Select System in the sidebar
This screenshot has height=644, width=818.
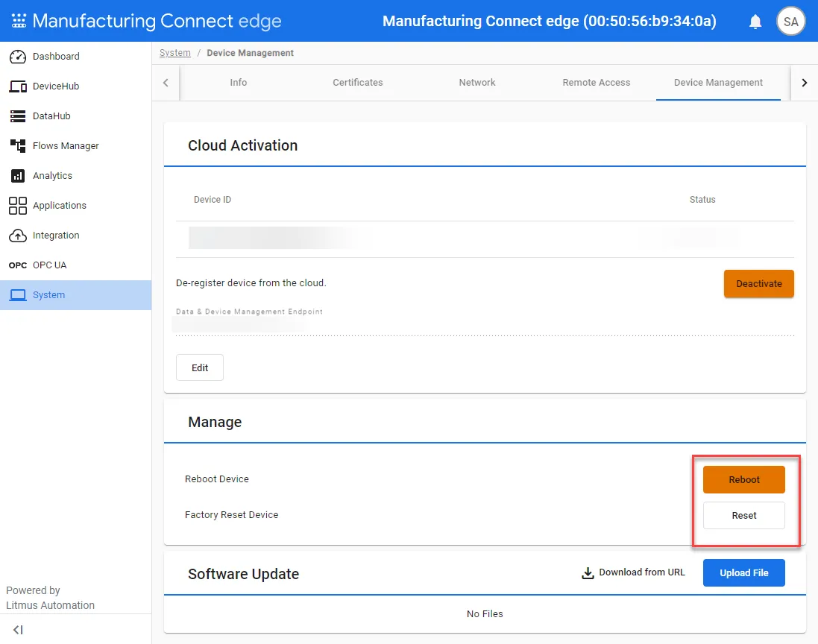(x=75, y=295)
